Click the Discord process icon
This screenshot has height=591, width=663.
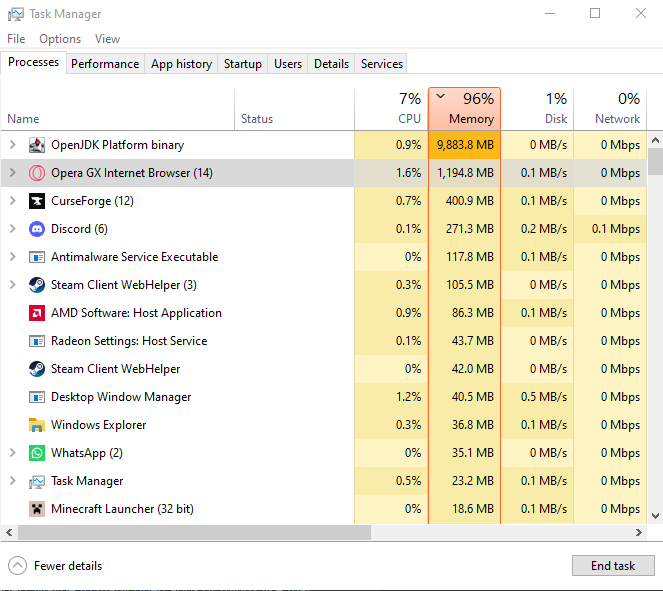point(37,229)
